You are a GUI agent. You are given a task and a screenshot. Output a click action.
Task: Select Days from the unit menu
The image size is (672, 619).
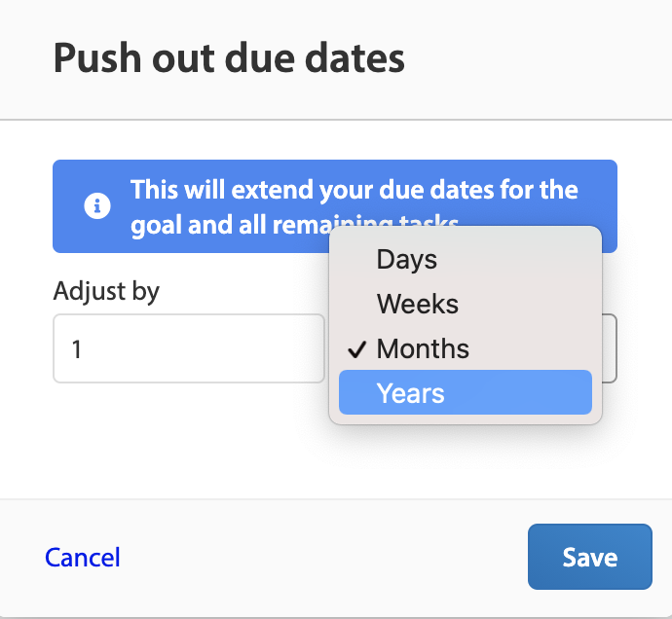click(465, 259)
